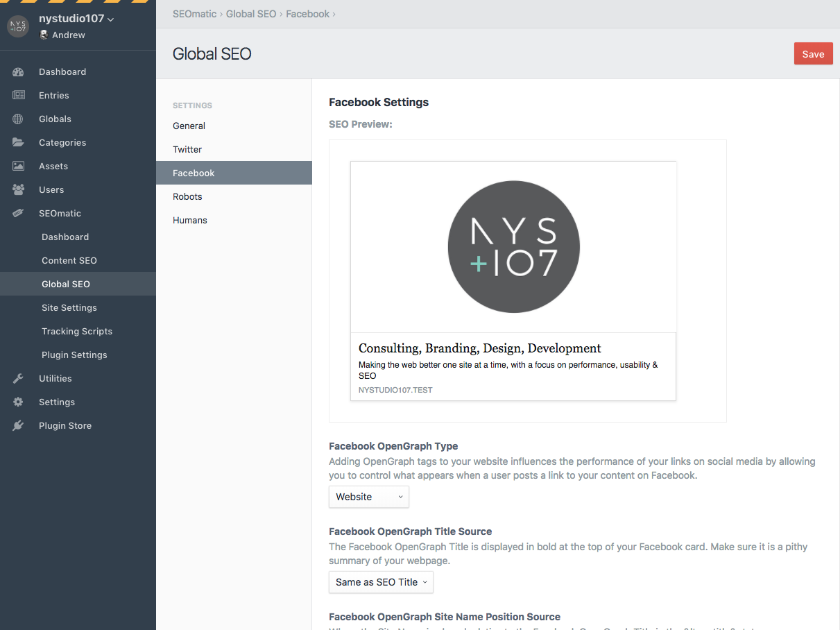Click the Facebook breadcrumb link
Image resolution: width=840 pixels, height=630 pixels.
[x=307, y=14]
